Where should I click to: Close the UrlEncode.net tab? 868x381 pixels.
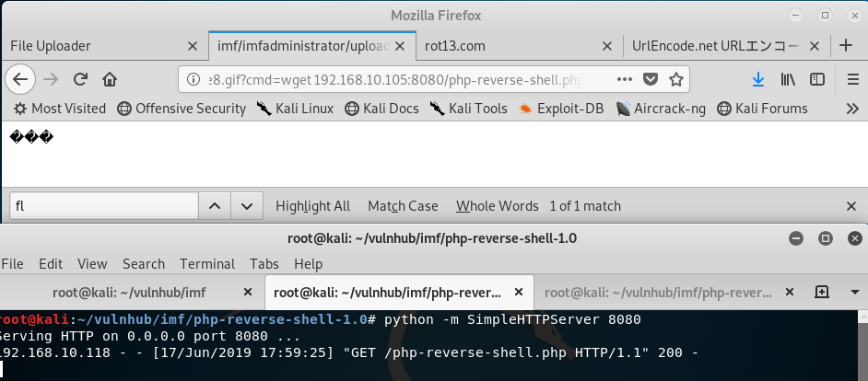[815, 46]
